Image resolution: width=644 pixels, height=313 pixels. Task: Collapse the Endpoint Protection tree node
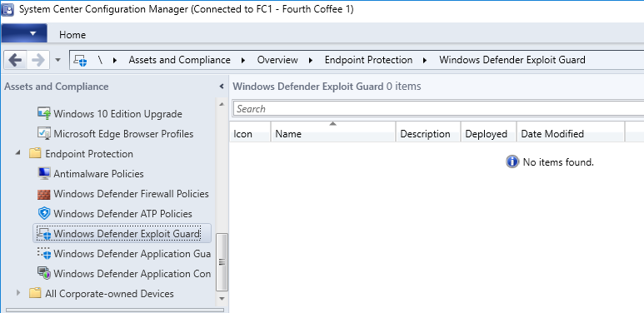[x=17, y=153]
